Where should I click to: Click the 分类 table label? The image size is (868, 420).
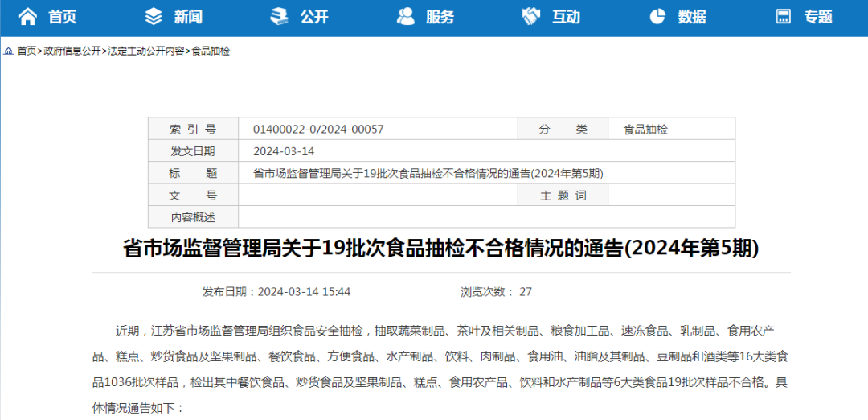point(563,130)
